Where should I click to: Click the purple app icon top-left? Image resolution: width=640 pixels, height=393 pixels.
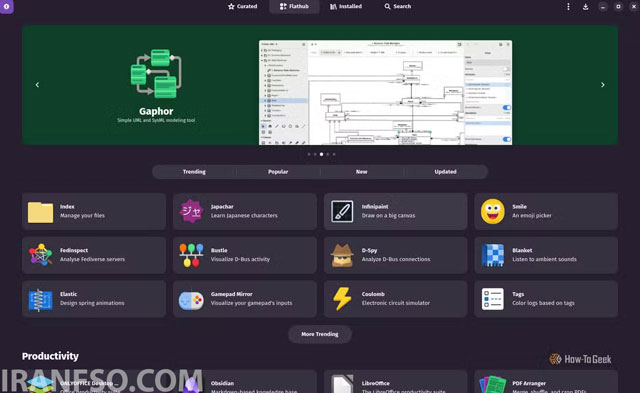pyautogui.click(x=7, y=6)
